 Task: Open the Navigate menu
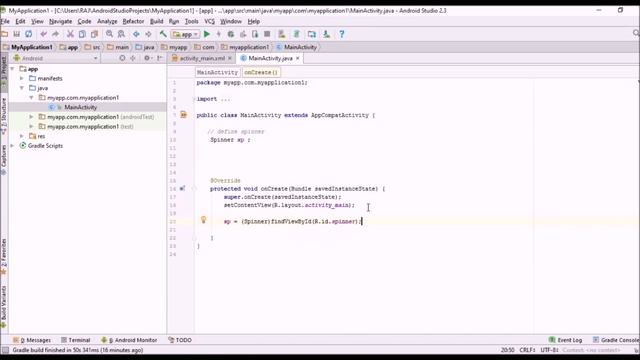[60, 21]
